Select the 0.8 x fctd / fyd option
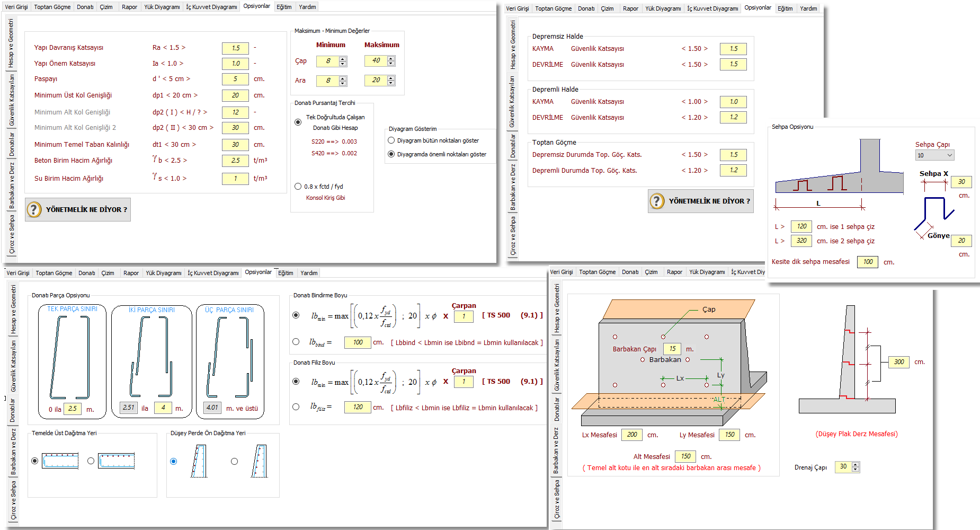The width and height of the screenshot is (980, 530). point(298,186)
